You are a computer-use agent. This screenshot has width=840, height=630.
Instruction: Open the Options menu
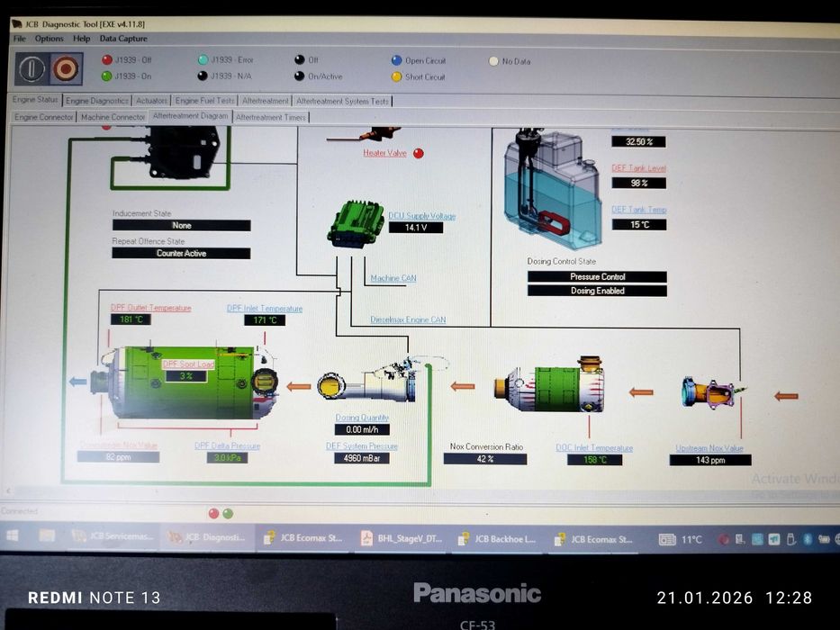pos(50,39)
